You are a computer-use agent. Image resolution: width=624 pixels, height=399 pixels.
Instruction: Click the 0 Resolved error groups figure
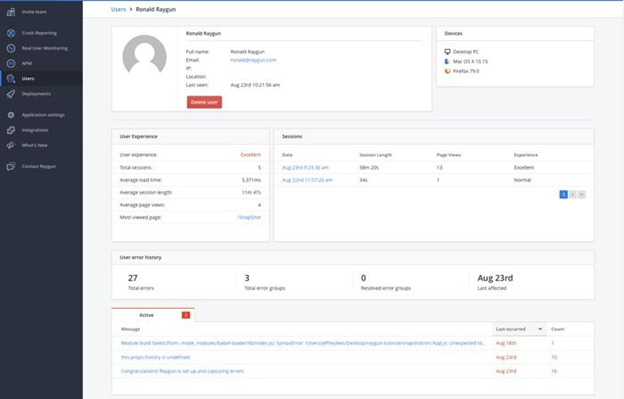point(363,278)
